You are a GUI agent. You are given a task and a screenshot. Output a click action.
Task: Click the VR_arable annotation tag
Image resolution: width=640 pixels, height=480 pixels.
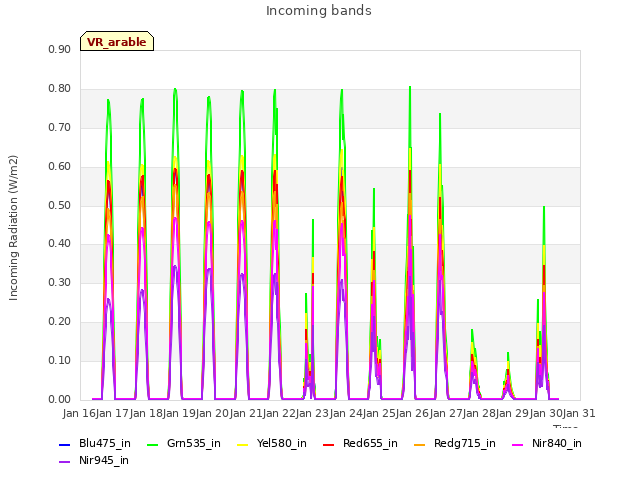click(117, 41)
